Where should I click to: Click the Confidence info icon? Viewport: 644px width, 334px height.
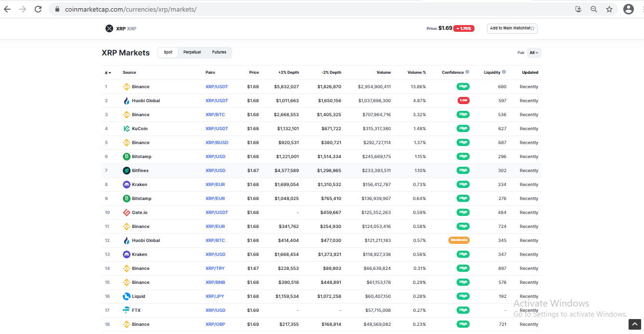coord(467,72)
